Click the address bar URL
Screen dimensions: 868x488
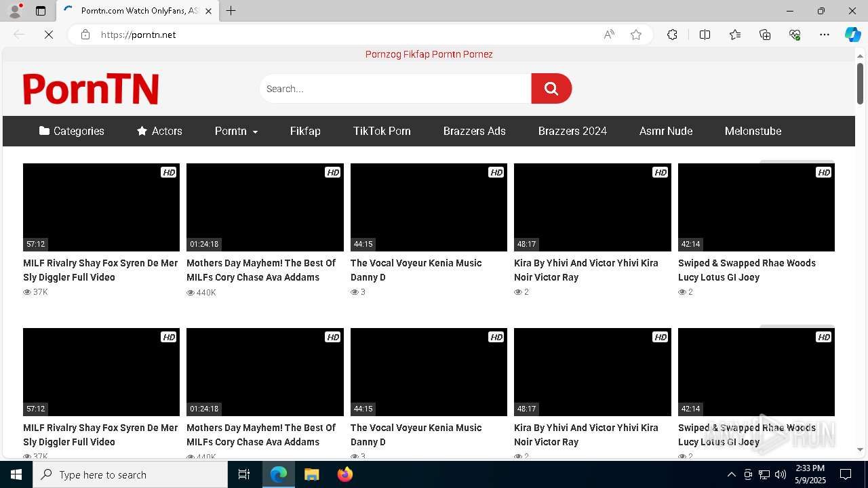pyautogui.click(x=138, y=35)
